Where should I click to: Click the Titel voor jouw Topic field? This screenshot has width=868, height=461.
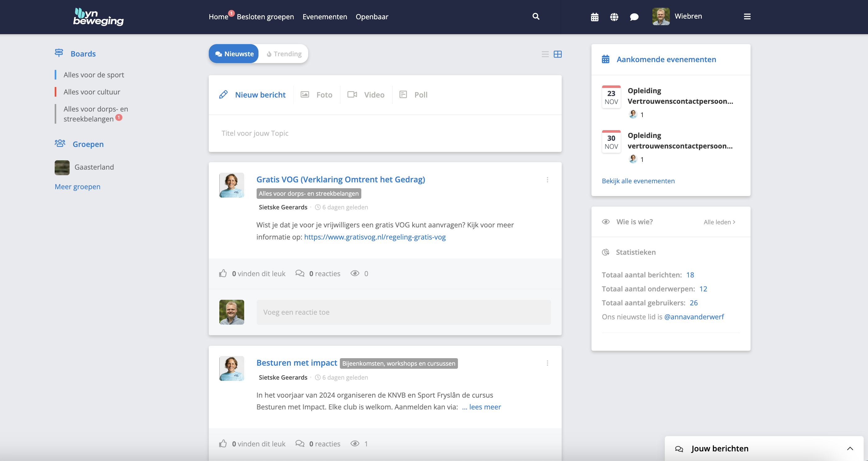(x=385, y=133)
